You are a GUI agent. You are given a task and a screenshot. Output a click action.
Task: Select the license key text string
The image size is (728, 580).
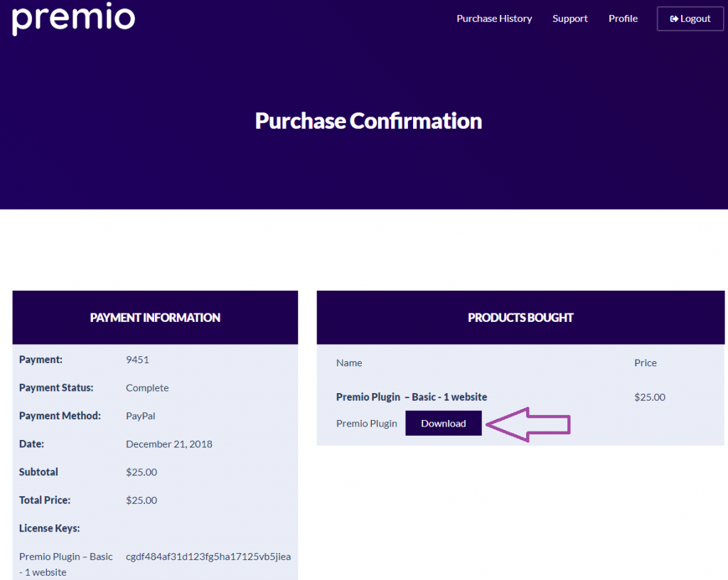pos(208,557)
